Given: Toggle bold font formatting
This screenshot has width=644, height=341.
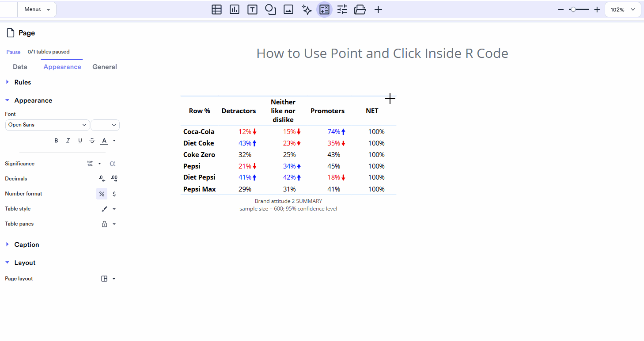Looking at the screenshot, I should point(56,141).
